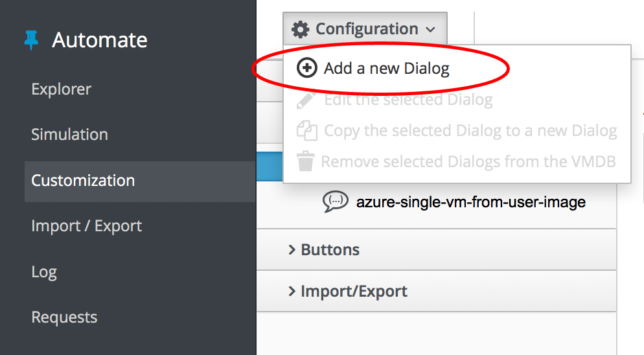
Task: Expand the Import/Export accordion chevron
Action: (x=292, y=291)
